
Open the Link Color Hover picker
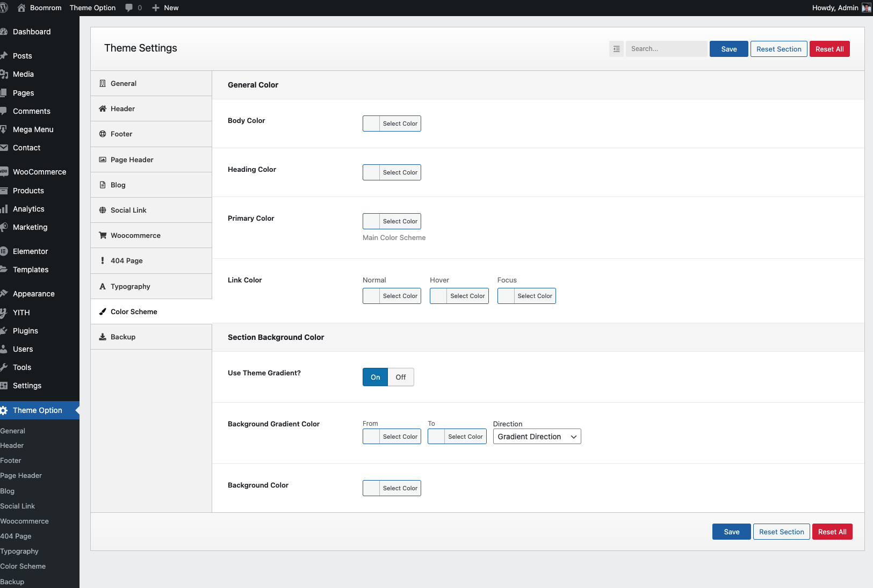pyautogui.click(x=459, y=296)
